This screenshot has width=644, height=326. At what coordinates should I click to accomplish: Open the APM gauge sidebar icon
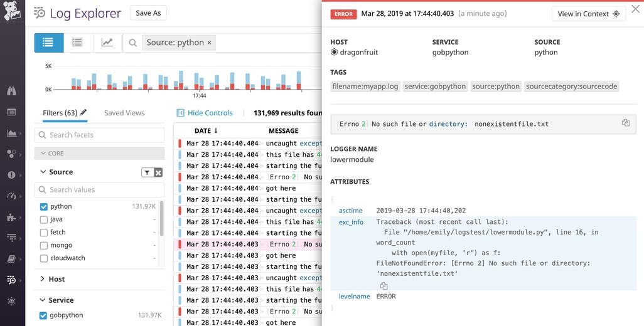click(11, 196)
